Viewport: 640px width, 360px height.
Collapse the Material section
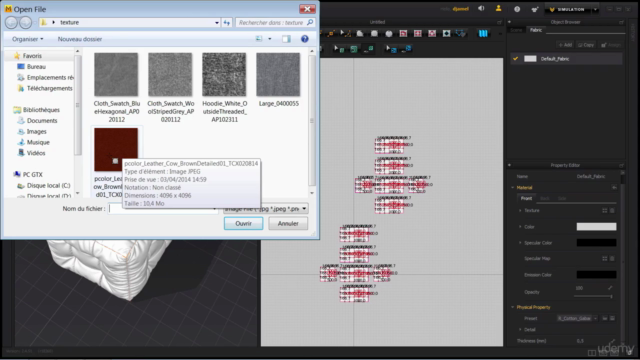pos(513,188)
